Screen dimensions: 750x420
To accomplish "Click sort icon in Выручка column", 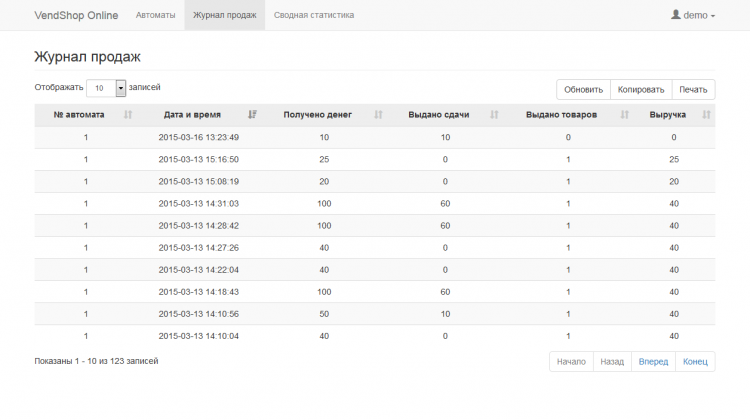I will click(x=706, y=115).
